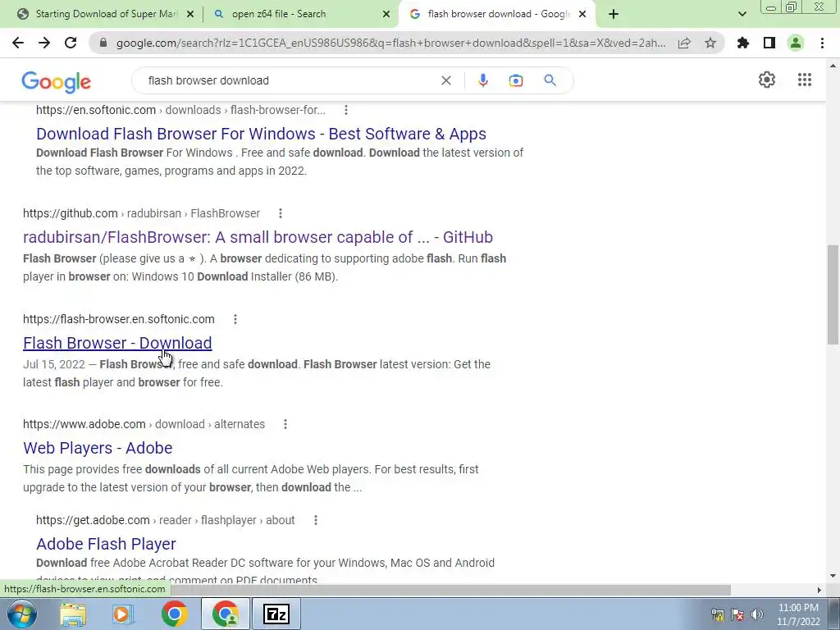The image size is (840, 630).
Task: Click in the Google search field
Action: tap(290, 80)
